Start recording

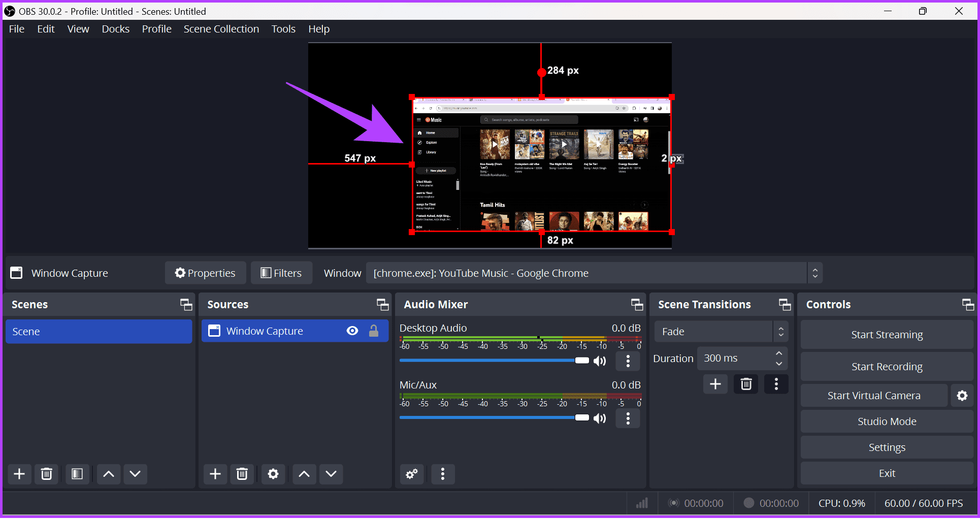tap(887, 366)
